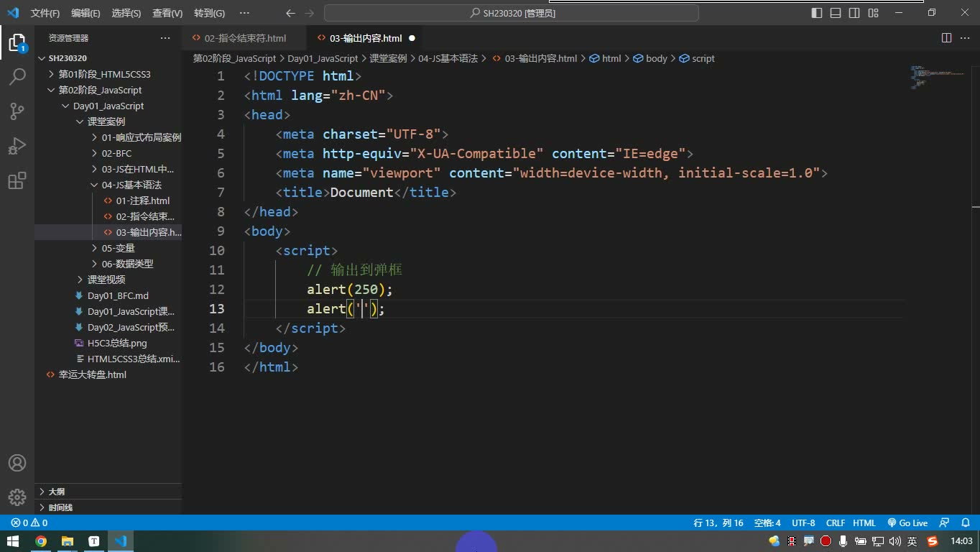Click the Split Editor Right icon
Viewport: 980px width, 552px height.
(946, 38)
